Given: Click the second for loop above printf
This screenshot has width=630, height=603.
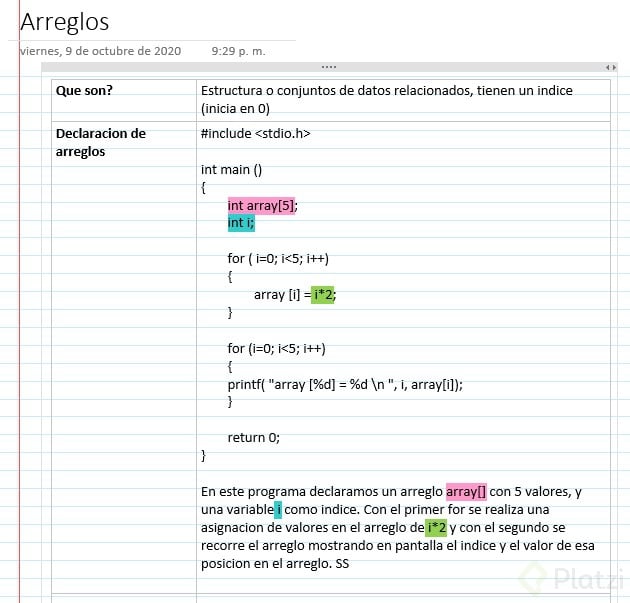Looking at the screenshot, I should (276, 348).
